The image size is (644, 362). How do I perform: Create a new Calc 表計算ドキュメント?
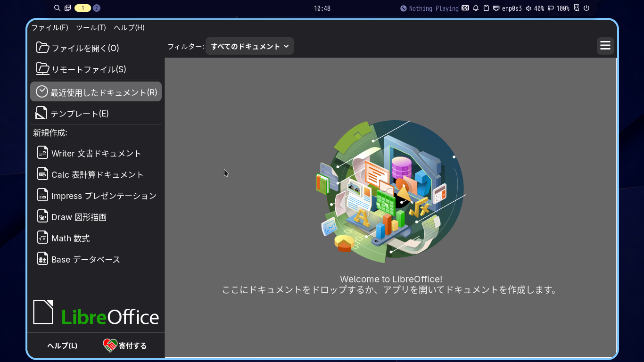tap(96, 174)
